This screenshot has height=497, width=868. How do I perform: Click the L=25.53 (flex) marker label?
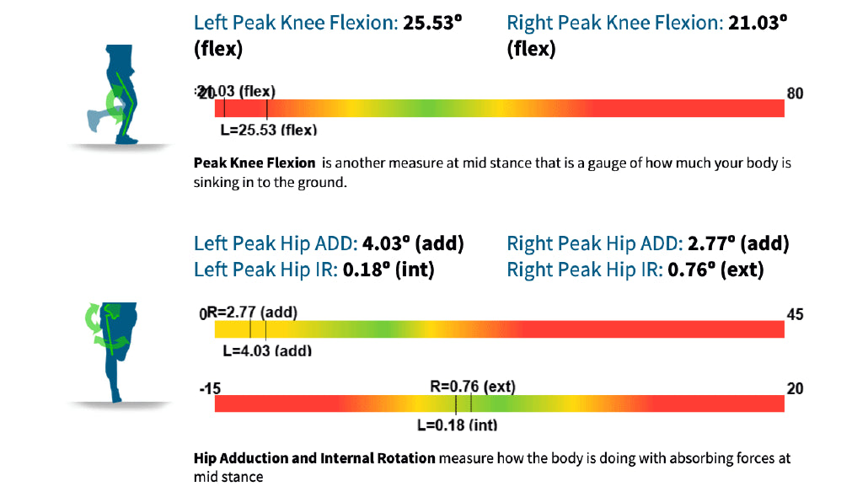pos(267,131)
